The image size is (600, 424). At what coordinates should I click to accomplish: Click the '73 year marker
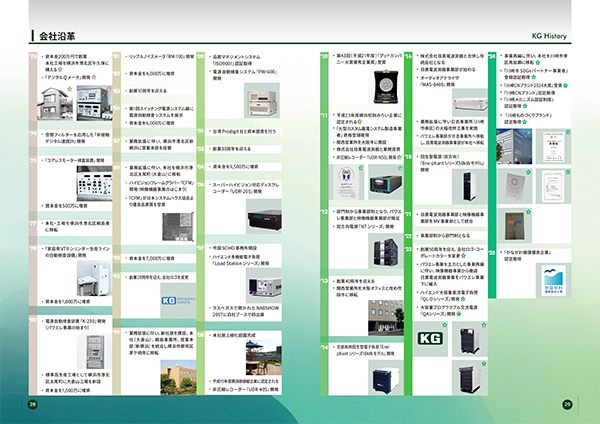tap(33, 57)
